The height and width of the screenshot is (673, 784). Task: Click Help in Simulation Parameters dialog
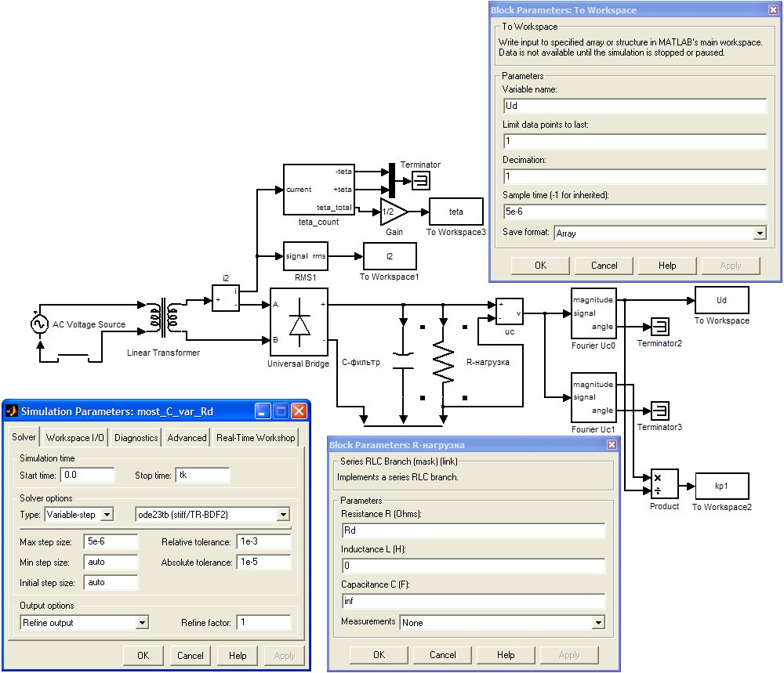[x=238, y=656]
